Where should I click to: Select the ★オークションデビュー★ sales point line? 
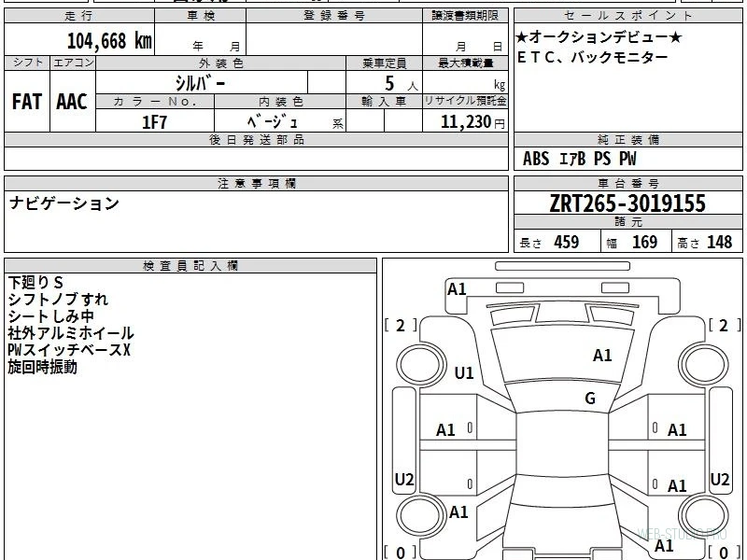(599, 37)
